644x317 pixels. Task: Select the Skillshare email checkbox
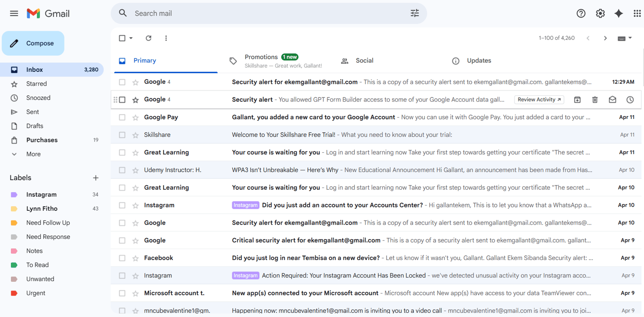point(122,135)
